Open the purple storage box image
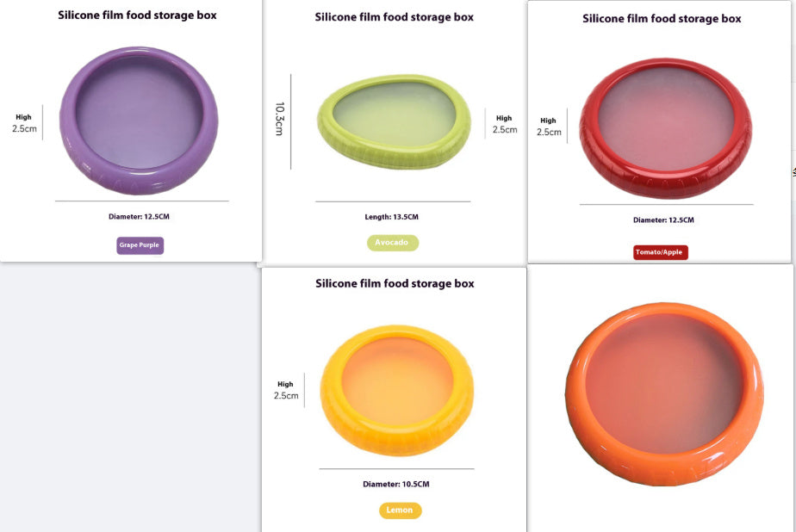The height and width of the screenshot is (532, 796). (x=140, y=121)
